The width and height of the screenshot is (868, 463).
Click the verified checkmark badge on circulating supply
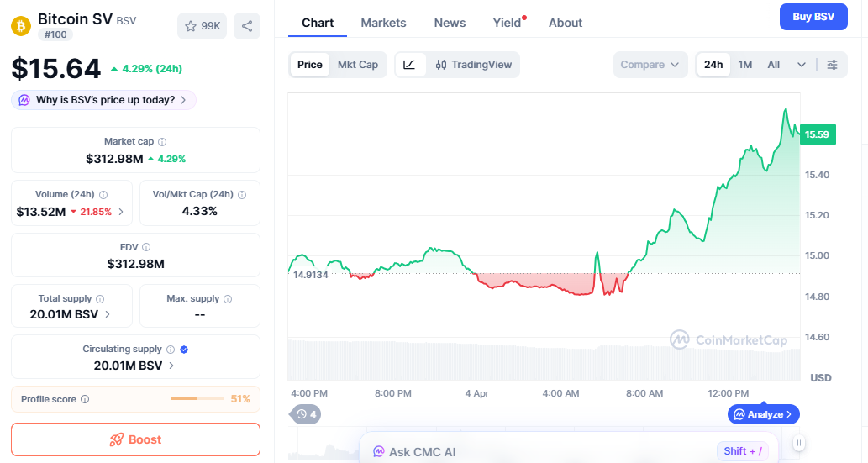coord(184,350)
